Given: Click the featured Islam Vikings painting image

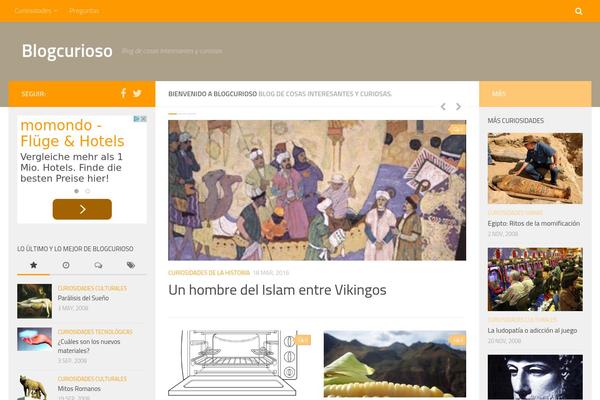Looking at the screenshot, I should (x=317, y=190).
